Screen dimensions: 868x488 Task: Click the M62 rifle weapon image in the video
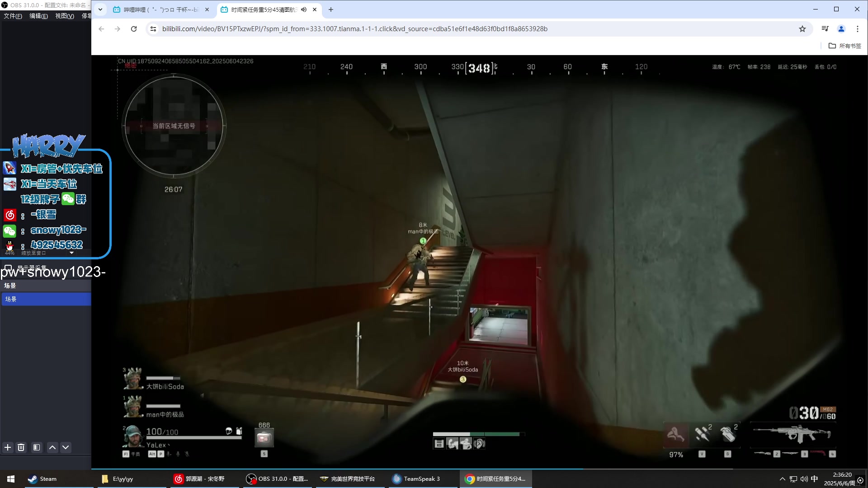tap(792, 434)
